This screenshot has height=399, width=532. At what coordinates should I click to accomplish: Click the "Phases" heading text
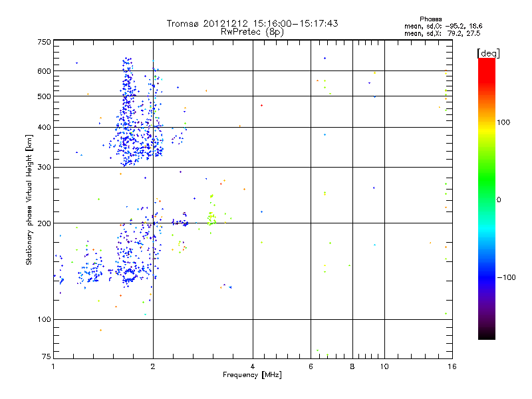430,19
